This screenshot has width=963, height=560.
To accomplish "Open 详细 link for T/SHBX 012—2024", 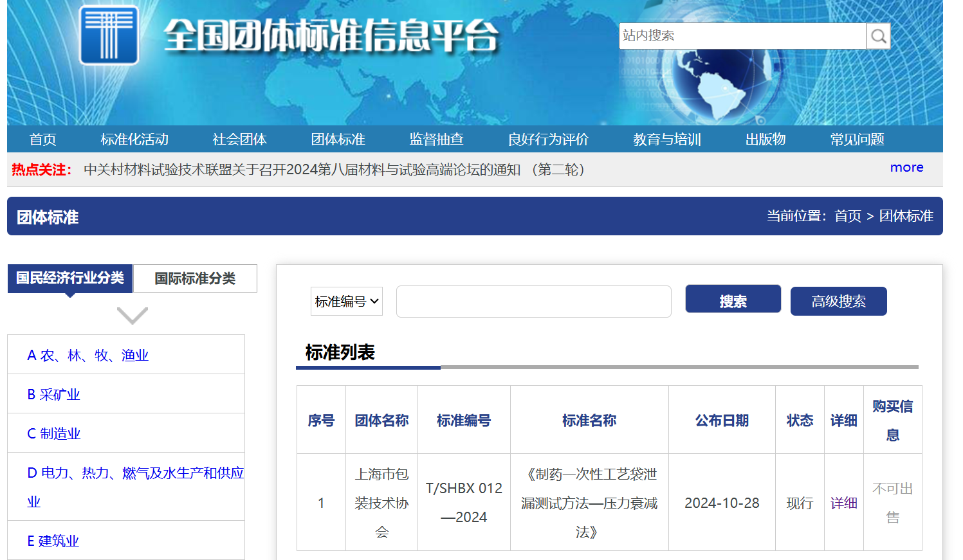I will coord(844,503).
